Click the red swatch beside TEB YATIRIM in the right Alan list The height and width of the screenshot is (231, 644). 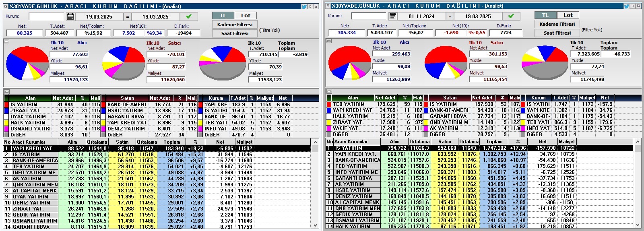tap(329, 104)
